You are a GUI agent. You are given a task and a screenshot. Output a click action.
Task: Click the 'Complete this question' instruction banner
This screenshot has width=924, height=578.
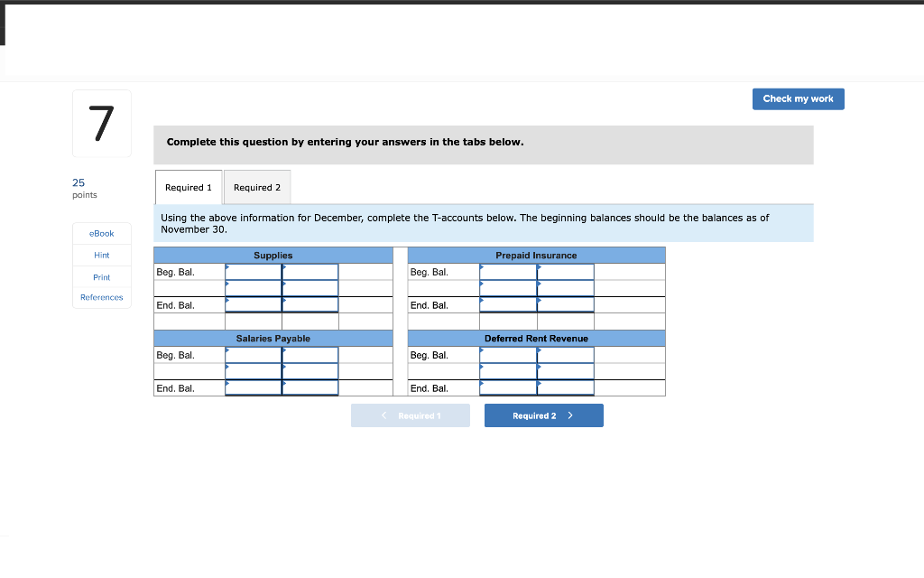(x=484, y=145)
